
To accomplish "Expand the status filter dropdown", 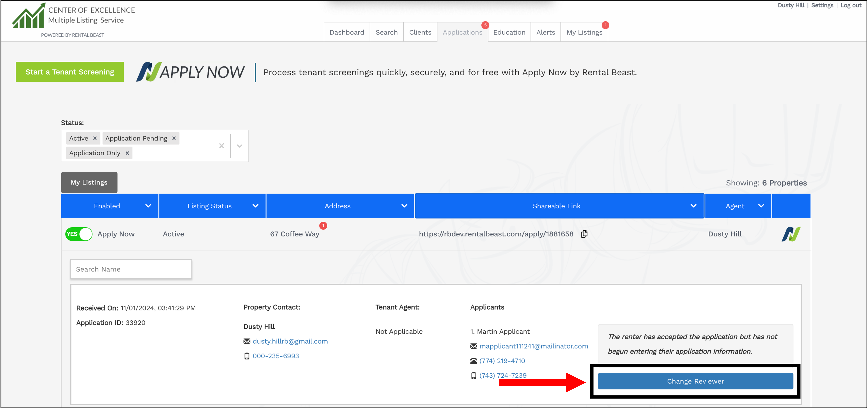I will (x=239, y=146).
